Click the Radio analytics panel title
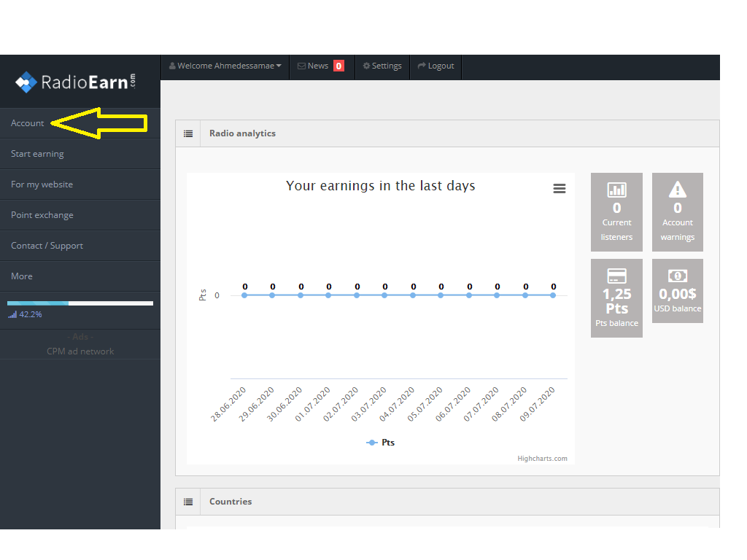Viewport: 747px width, 560px height. point(242,133)
